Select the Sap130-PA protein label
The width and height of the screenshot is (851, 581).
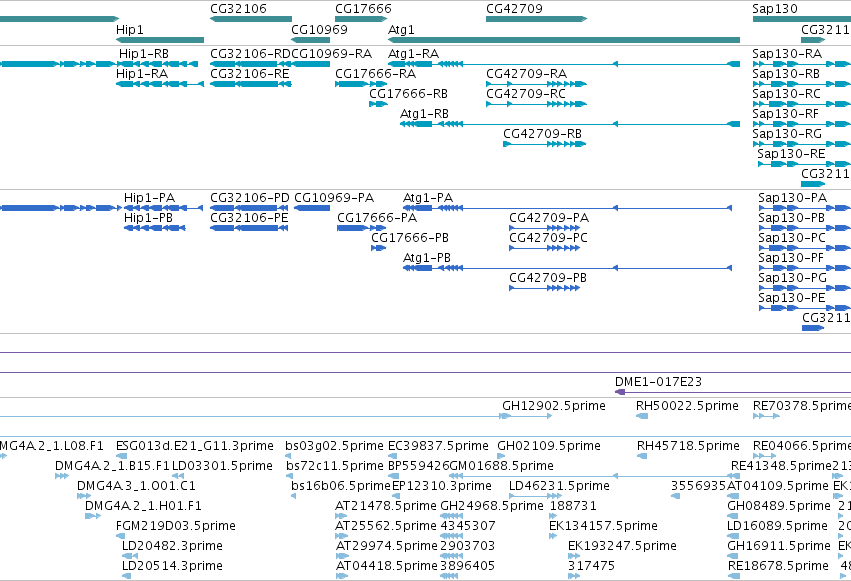point(792,198)
